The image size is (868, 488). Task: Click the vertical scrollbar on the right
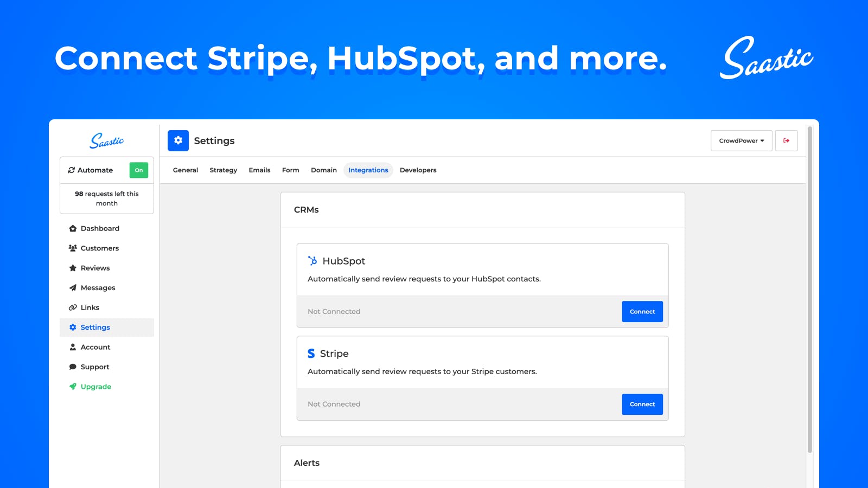point(810,290)
